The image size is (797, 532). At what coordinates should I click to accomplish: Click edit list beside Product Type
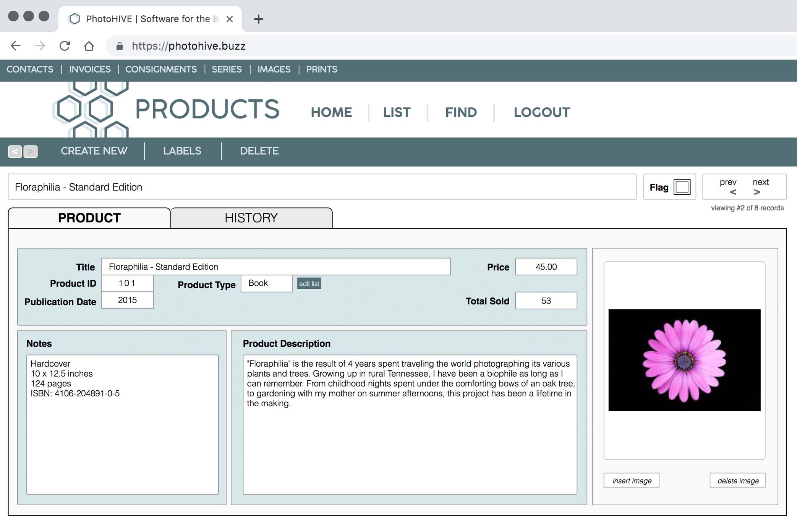pos(309,284)
